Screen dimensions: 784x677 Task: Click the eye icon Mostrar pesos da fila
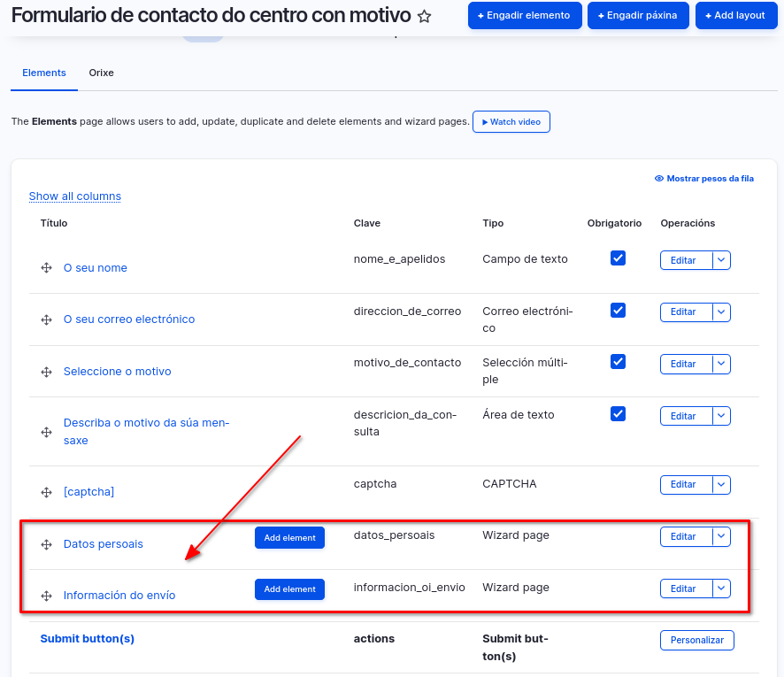(659, 179)
